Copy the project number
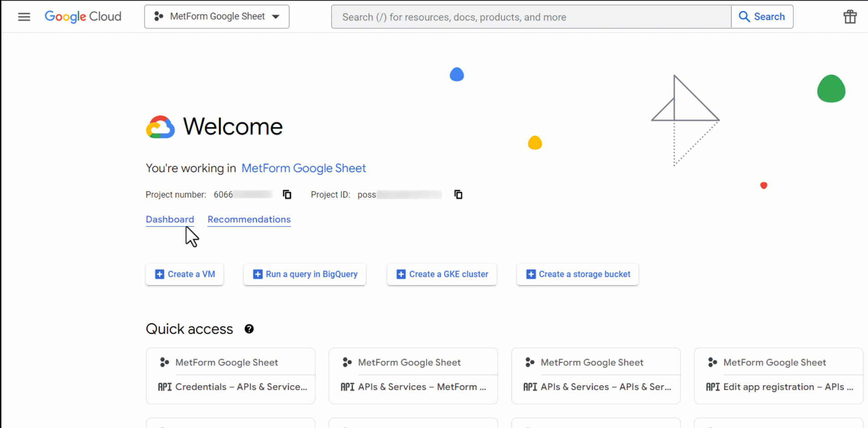Viewport: 868px width, 428px height. coord(287,194)
